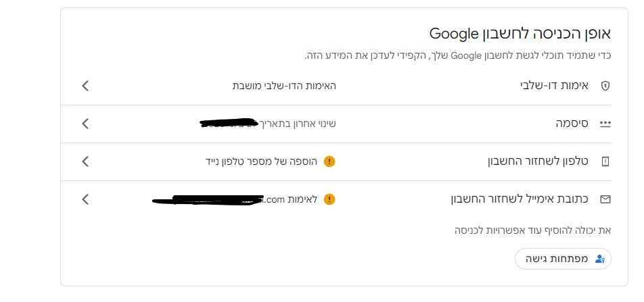Click the recovery email envelope icon

[605, 199]
